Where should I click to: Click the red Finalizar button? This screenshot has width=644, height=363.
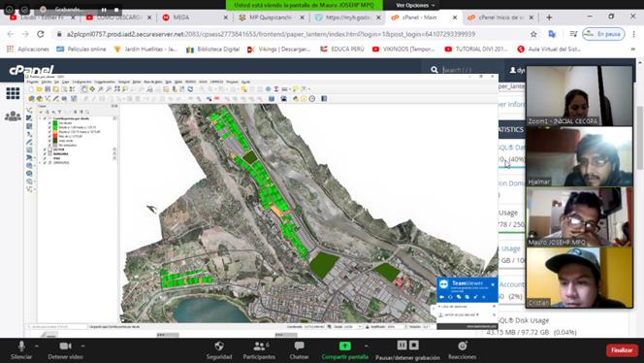[622, 350]
